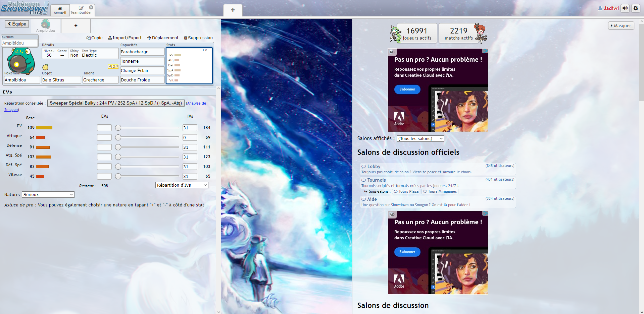Go back with the Équipe button
Screen dimensions: 644x314
point(17,24)
